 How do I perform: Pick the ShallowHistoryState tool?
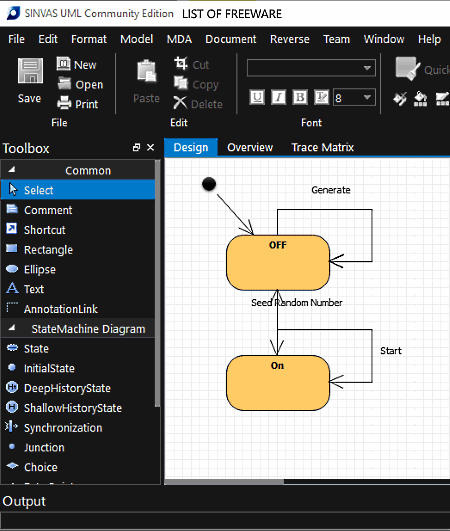pyautogui.click(x=64, y=408)
